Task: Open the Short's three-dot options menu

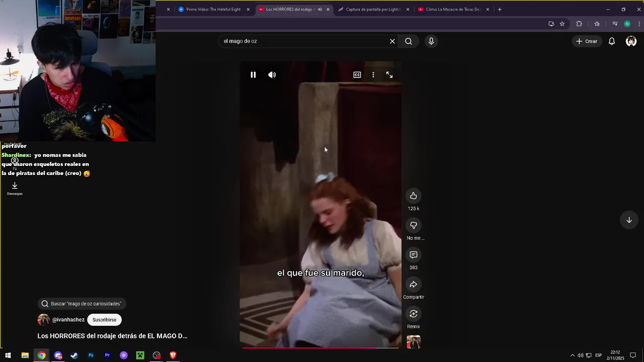Action: click(373, 75)
